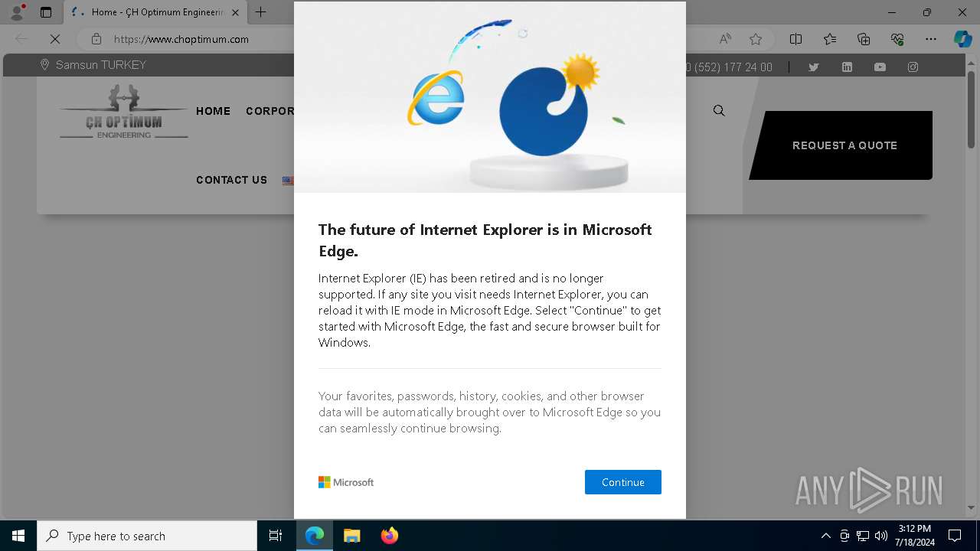Toggle Read aloud icon in address bar
The width and height of the screenshot is (980, 551).
(x=725, y=39)
